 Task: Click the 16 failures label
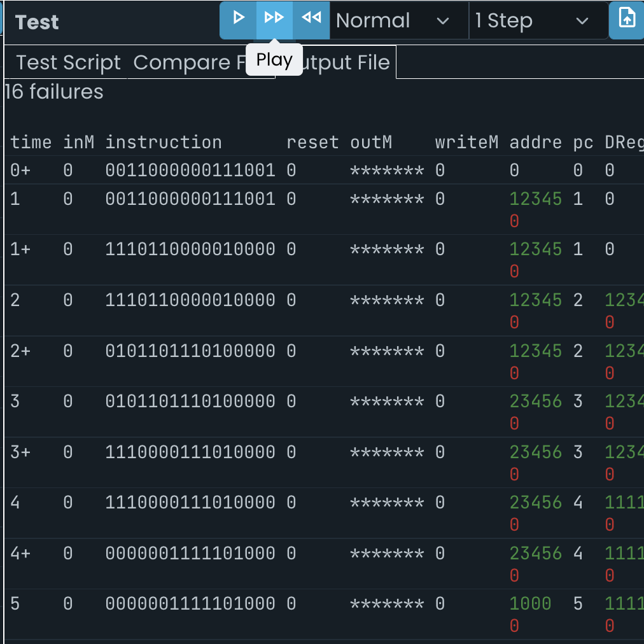pyautogui.click(x=53, y=92)
